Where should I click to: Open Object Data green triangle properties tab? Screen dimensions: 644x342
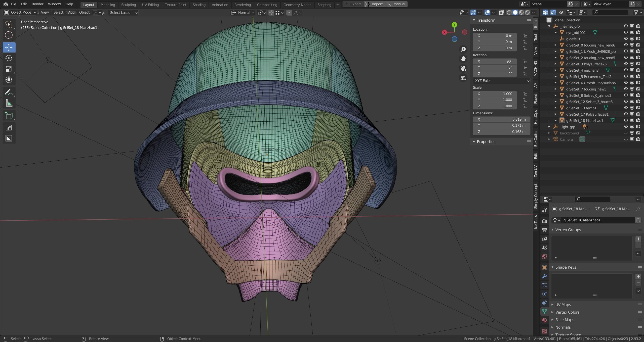(x=544, y=312)
